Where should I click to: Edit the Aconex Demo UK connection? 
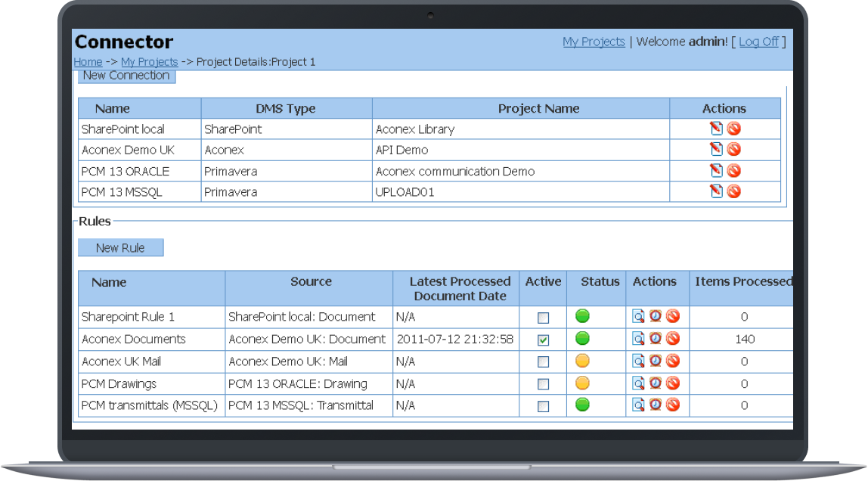coord(715,149)
